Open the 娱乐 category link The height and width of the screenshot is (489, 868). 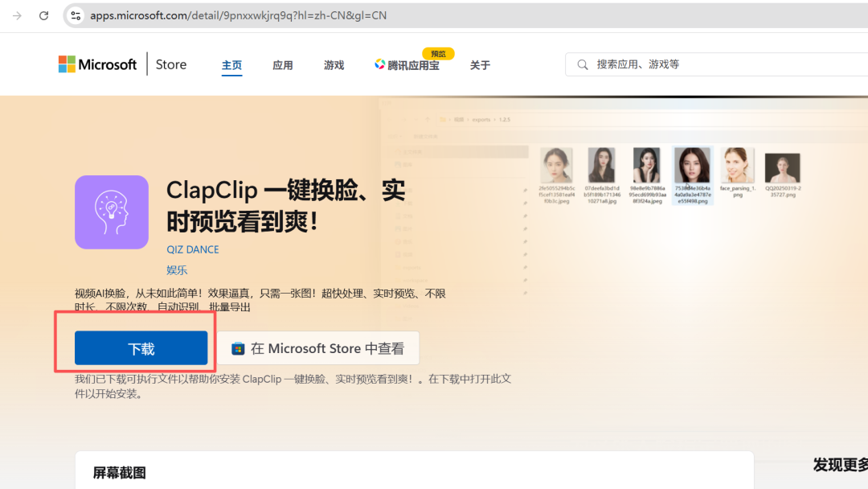coord(177,269)
